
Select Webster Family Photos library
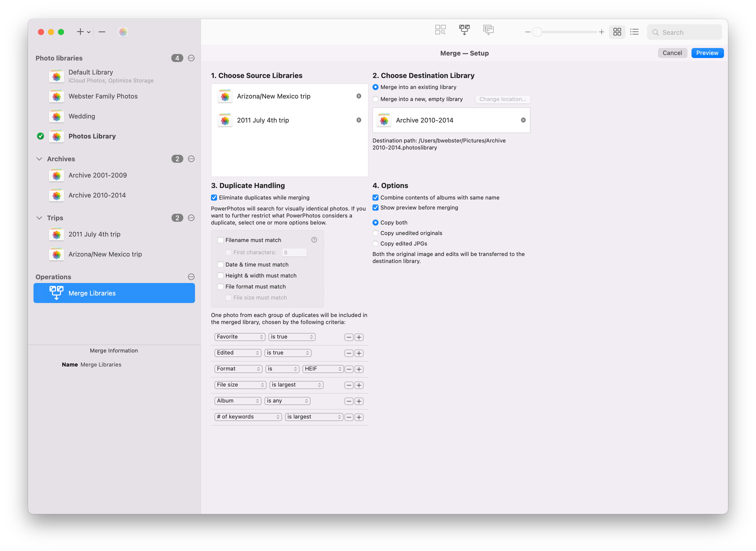pyautogui.click(x=103, y=96)
